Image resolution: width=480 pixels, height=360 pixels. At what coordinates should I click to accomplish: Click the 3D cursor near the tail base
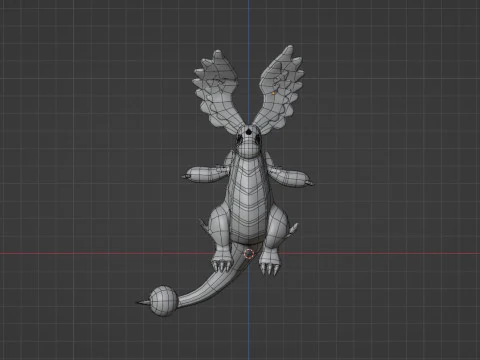click(249, 253)
